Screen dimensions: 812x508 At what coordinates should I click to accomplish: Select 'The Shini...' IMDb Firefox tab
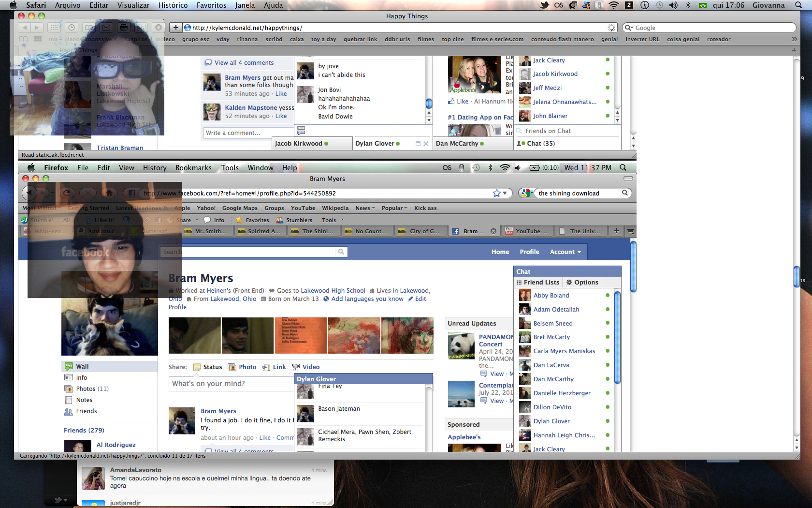point(313,231)
